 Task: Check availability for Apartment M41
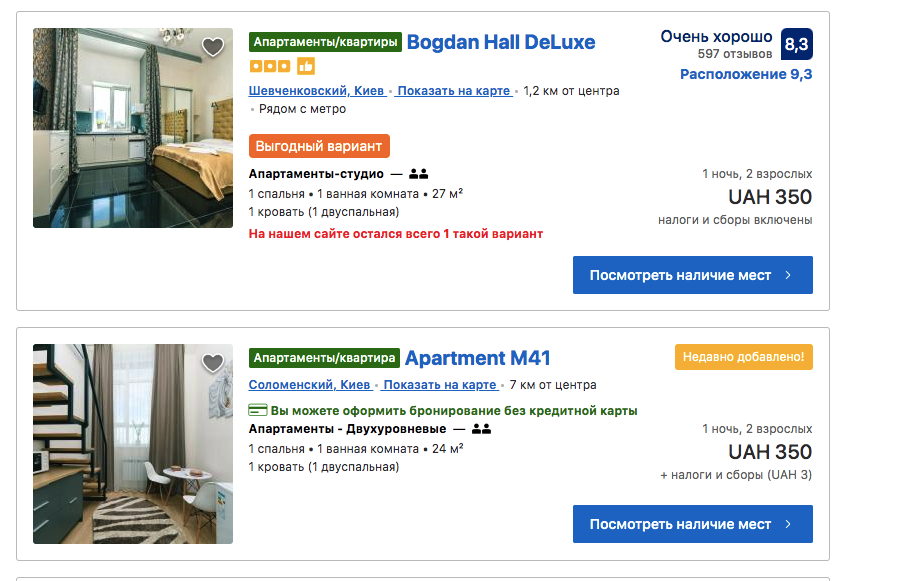(692, 524)
